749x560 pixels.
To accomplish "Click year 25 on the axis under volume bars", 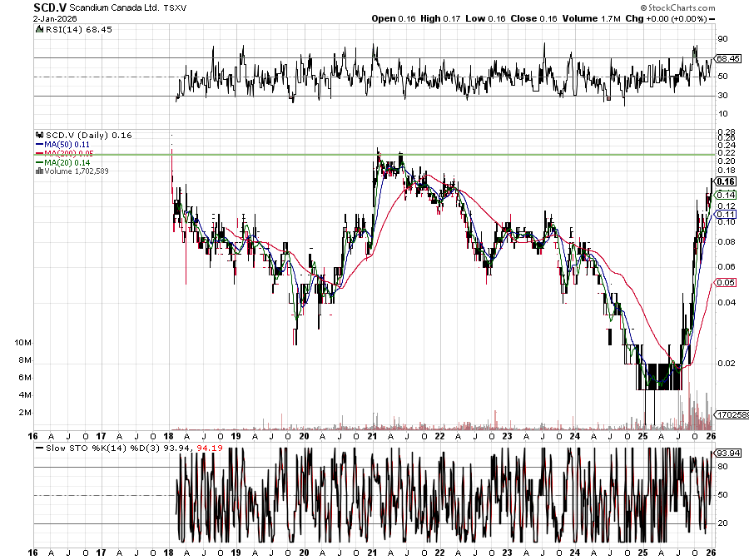I will (x=643, y=436).
